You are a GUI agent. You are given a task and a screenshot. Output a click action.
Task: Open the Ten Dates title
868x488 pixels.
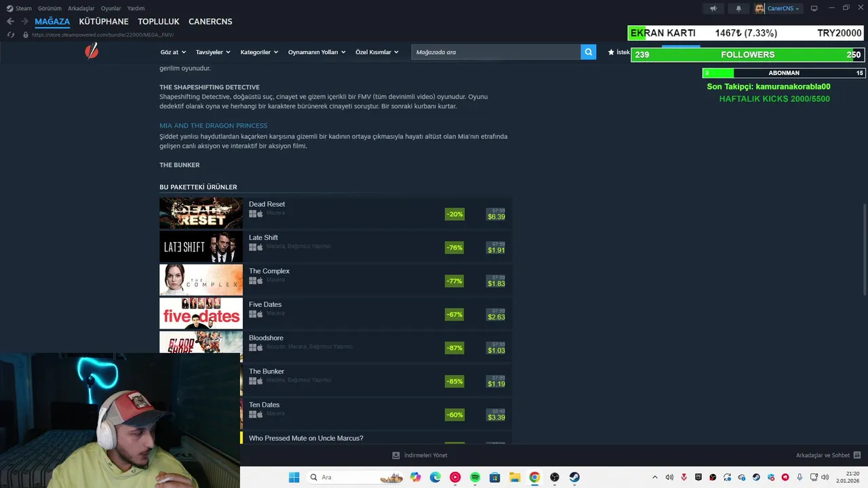[x=264, y=405]
